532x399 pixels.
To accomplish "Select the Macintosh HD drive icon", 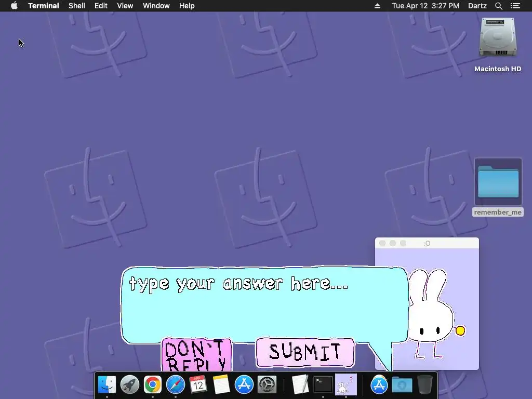I will tap(497, 37).
